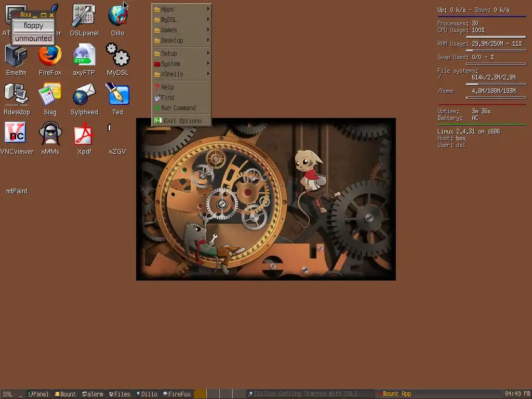Click the "Battery: AC" text
Image resolution: width=532 pixels, height=399 pixels.
point(458,118)
